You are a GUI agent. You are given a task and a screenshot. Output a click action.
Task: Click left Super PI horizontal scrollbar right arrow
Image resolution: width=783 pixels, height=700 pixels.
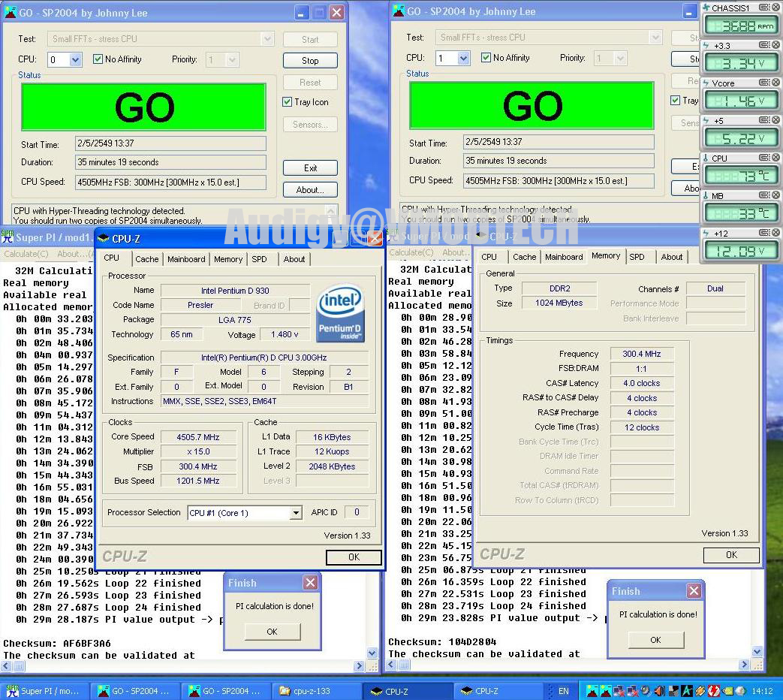359,666
